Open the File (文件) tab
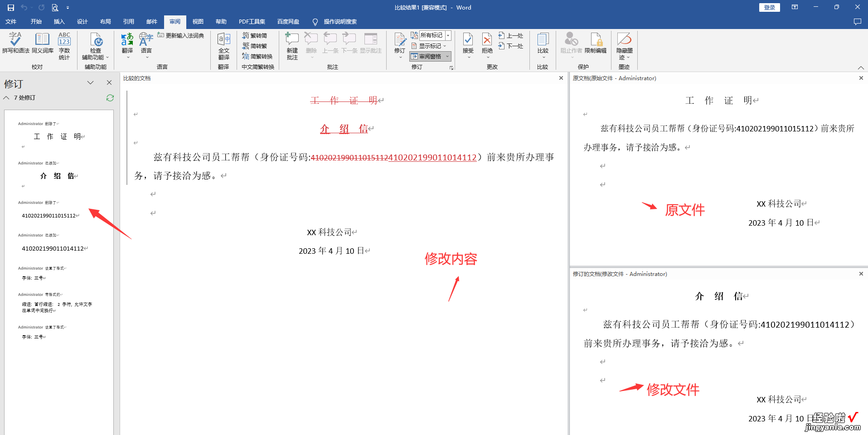Viewport: 868px width, 435px height. pos(11,22)
